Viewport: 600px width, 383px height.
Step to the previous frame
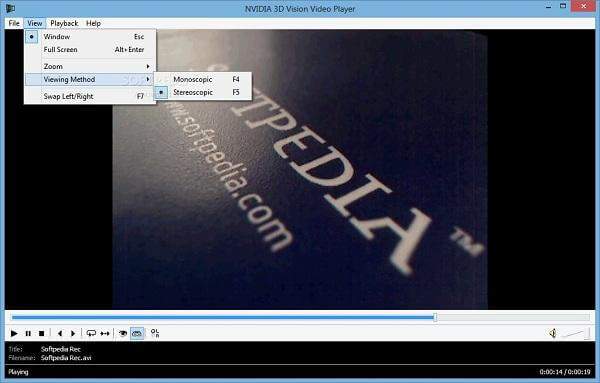(60, 334)
